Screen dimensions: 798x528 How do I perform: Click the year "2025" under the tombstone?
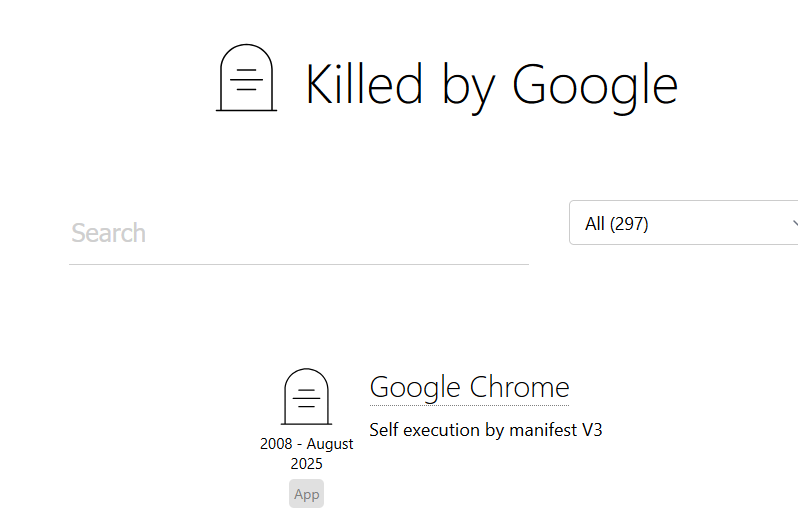[x=307, y=464]
